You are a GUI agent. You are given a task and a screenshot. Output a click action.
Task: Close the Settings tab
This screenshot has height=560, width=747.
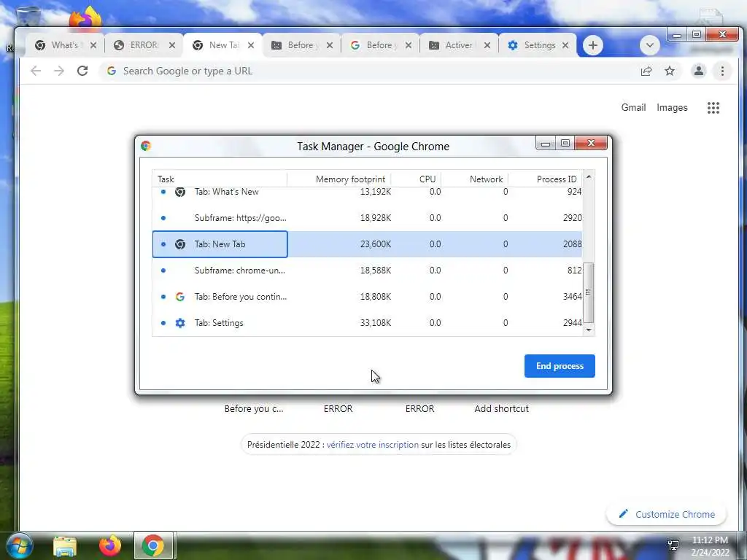[565, 45]
